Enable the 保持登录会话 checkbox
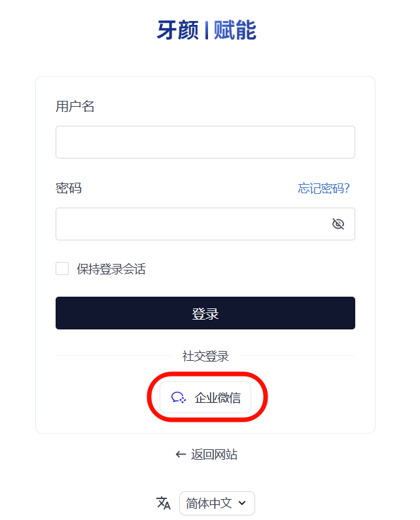 click(x=62, y=269)
